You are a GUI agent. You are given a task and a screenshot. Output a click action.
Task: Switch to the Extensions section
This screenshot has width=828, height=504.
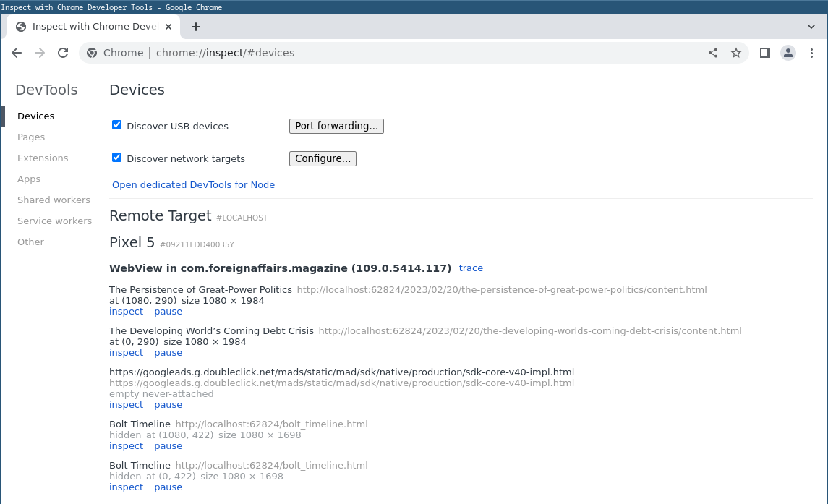point(43,158)
